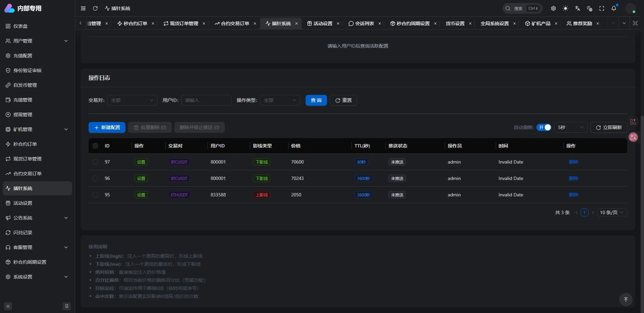Switch to the 货币设置 tab
644x313 pixels.
click(455, 23)
